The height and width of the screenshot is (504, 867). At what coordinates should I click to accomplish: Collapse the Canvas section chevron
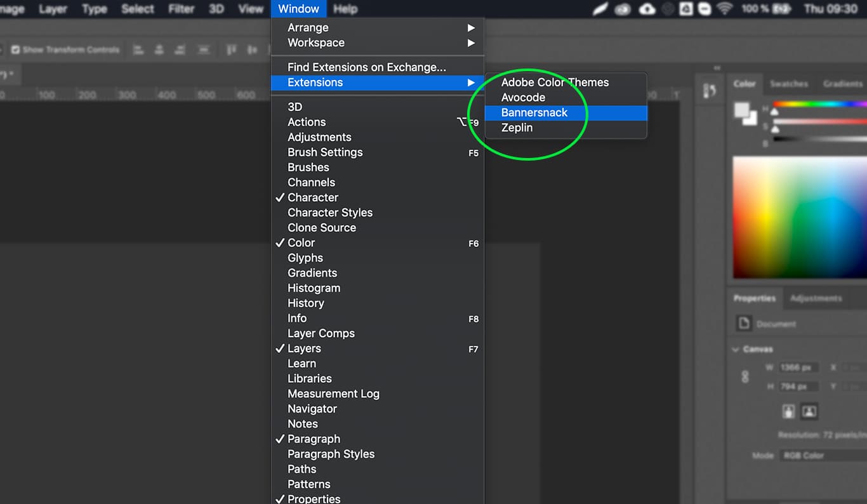736,349
